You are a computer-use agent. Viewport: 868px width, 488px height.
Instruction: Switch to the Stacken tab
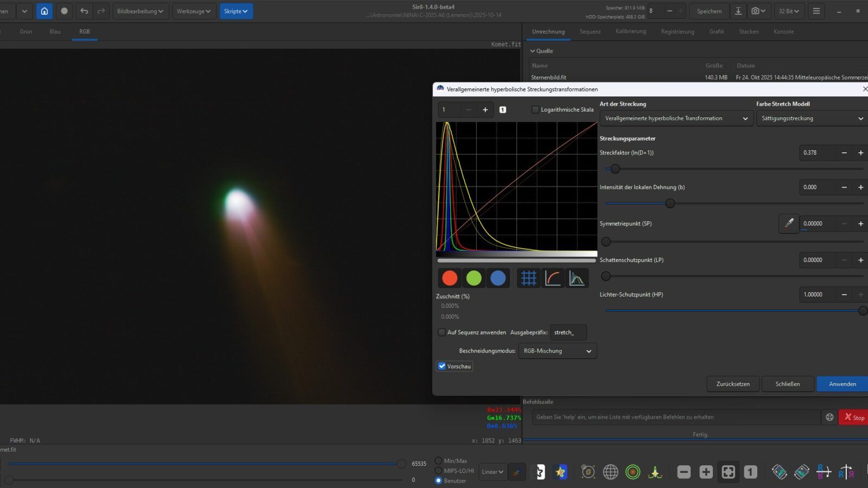point(748,31)
